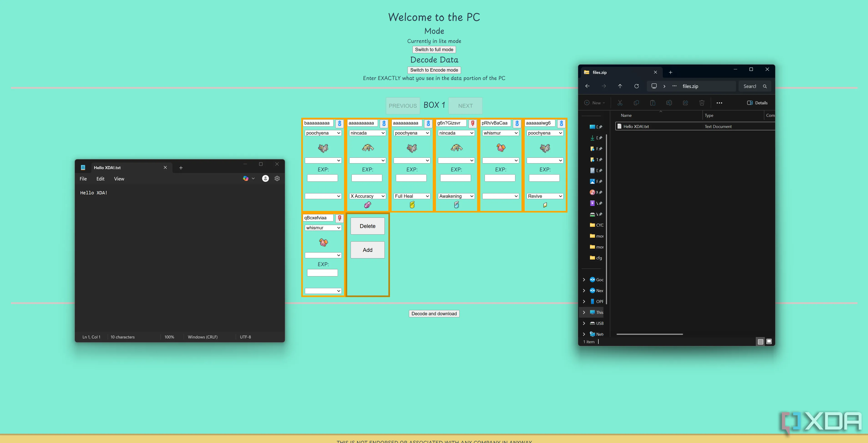The image size is (868, 443).
Task: Click the account profile icon in Notepad
Action: [x=265, y=178]
